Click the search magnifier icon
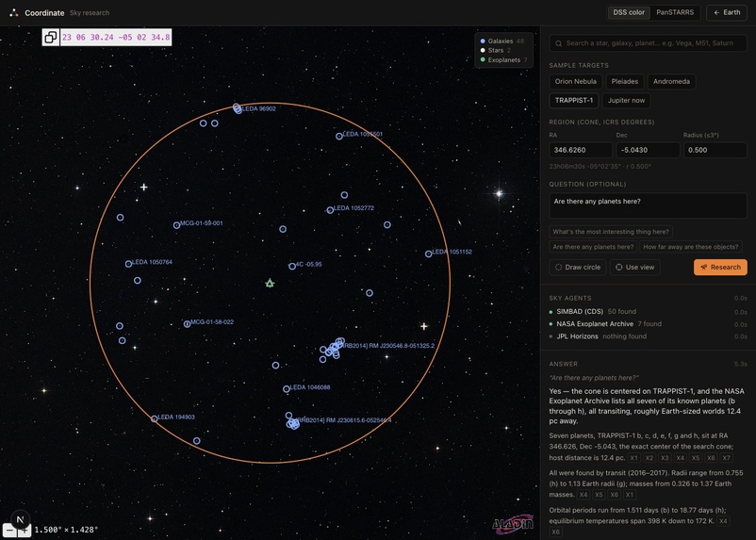 point(558,43)
